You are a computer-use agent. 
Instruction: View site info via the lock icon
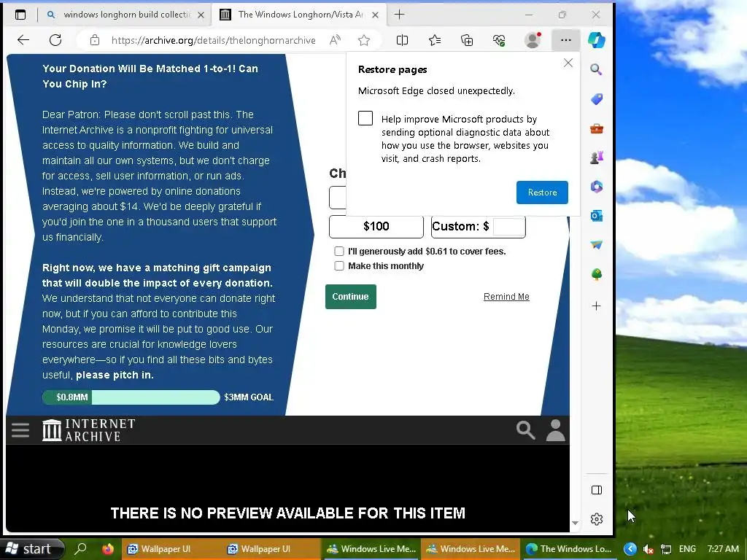95,40
